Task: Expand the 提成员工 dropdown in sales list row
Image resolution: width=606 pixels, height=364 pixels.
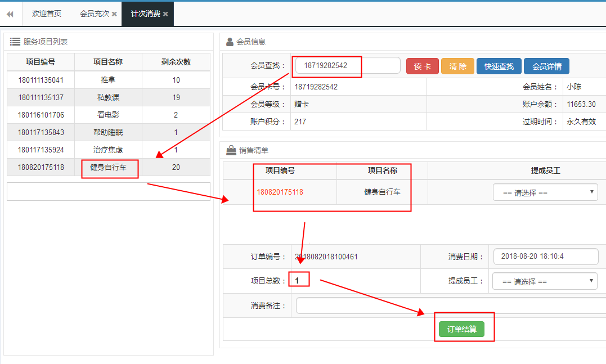Action: tap(545, 192)
